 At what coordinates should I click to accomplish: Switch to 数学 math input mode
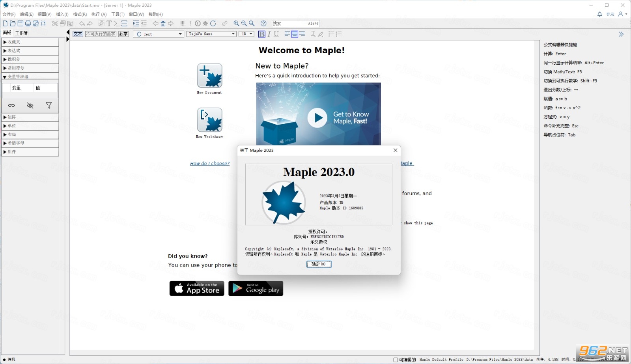point(123,34)
